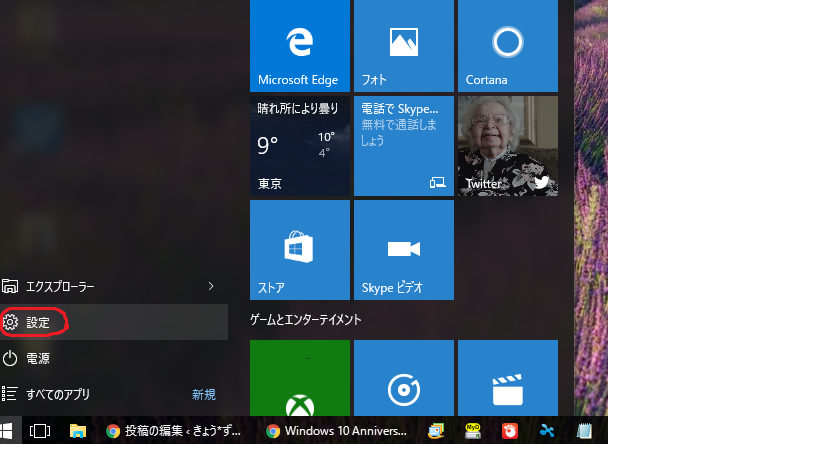Select エクスプローラー in the Start menu
819x460 pixels.
point(114,286)
